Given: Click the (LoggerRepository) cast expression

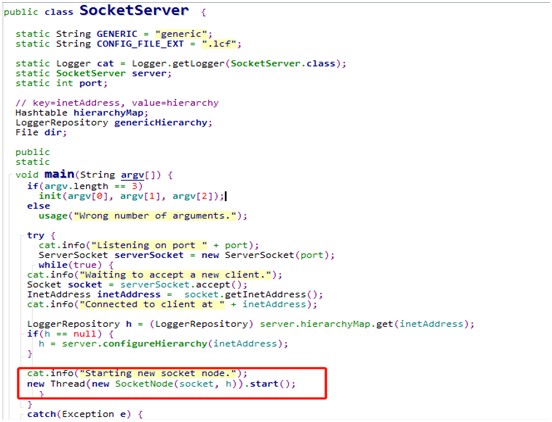Looking at the screenshot, I should [201, 324].
